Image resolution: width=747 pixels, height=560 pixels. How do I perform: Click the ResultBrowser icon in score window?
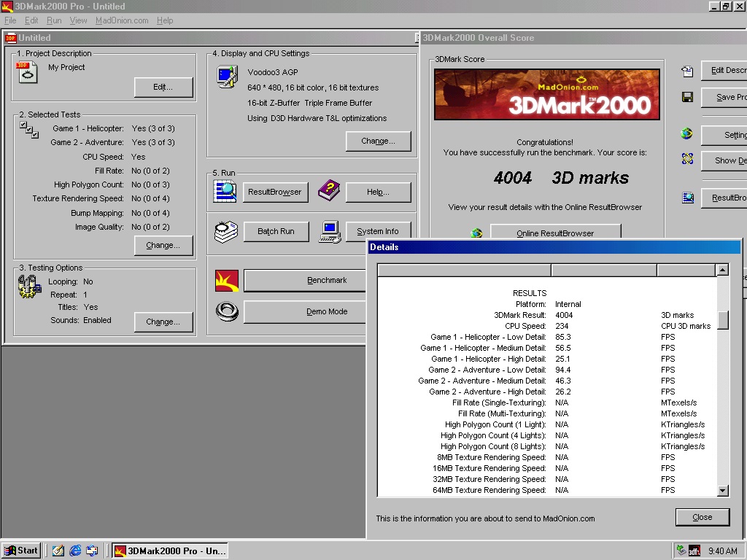pos(687,197)
